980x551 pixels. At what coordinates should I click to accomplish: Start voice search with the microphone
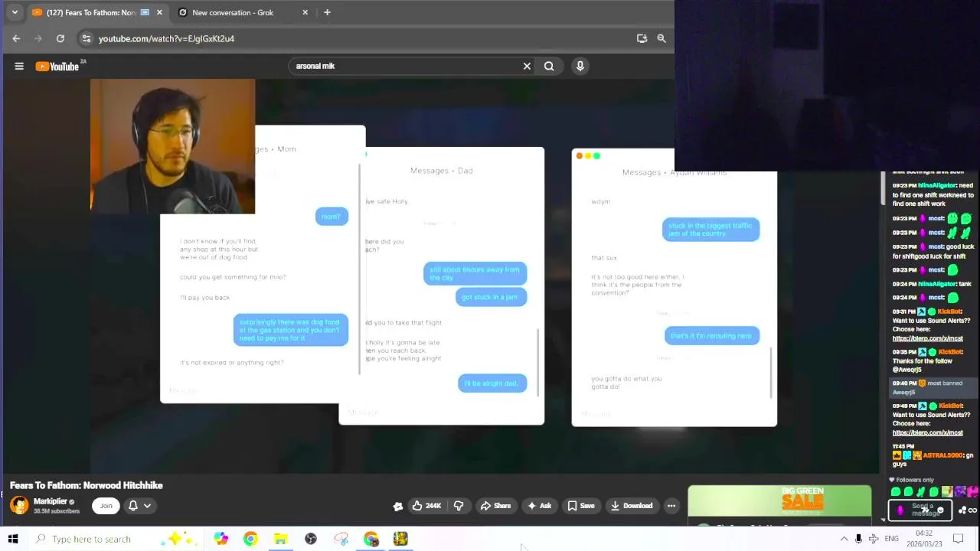tap(580, 66)
